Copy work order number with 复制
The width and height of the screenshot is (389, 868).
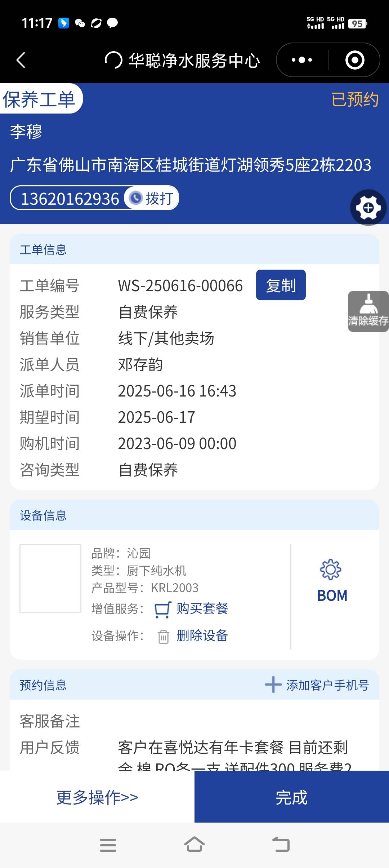point(281,285)
